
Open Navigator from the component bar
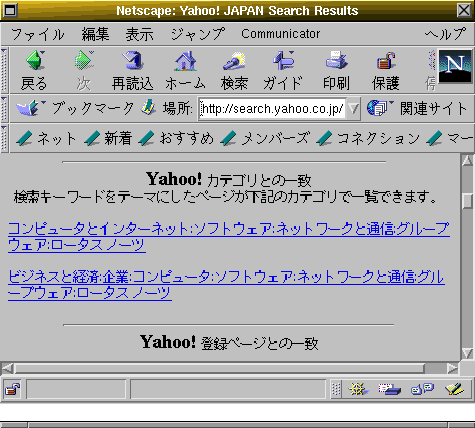click(358, 389)
